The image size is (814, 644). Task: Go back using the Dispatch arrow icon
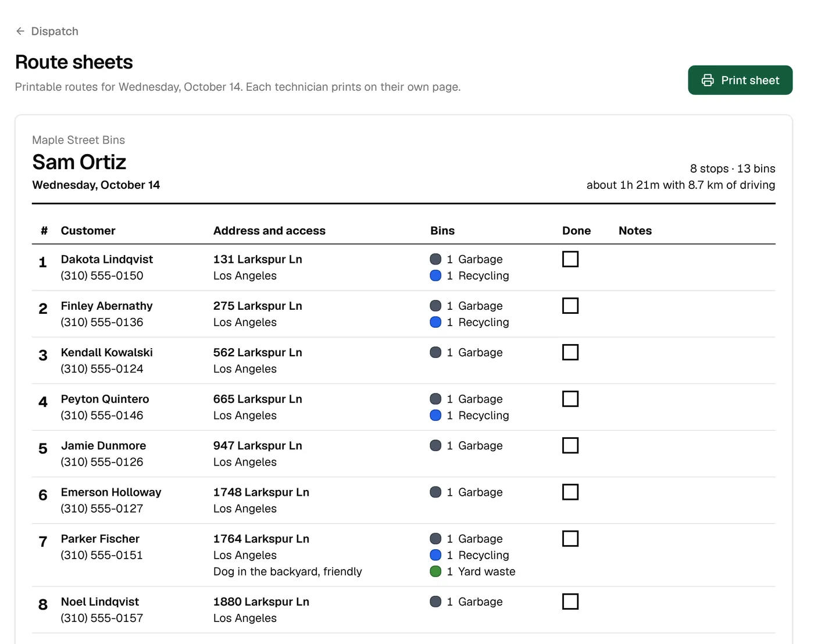20,31
